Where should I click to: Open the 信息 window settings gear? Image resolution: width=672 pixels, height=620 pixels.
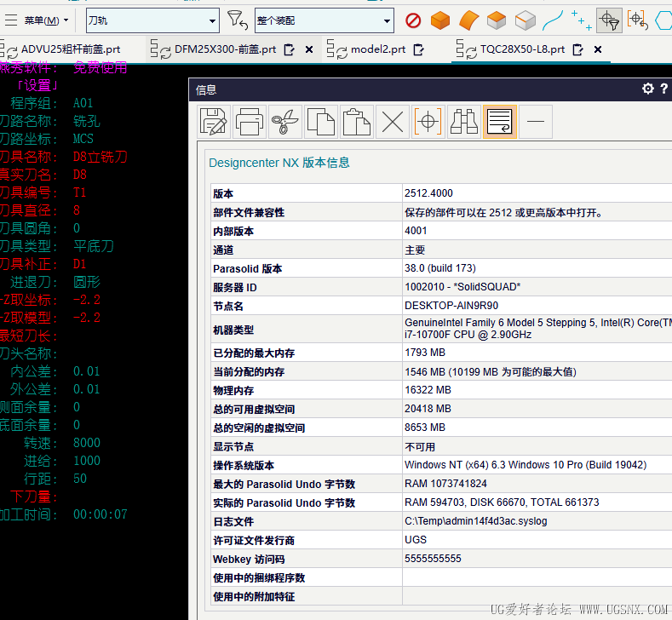(648, 89)
